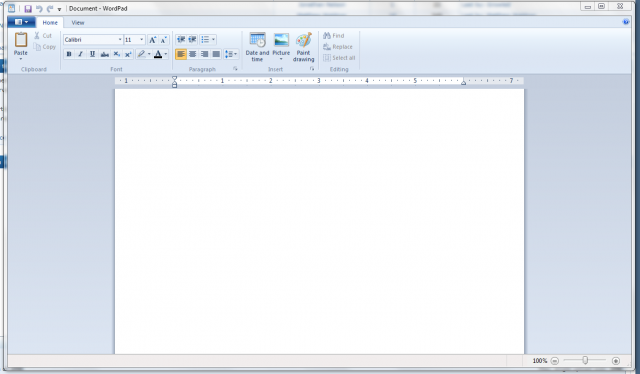Insert a Picture
This screenshot has width=640, height=374.
(x=281, y=43)
